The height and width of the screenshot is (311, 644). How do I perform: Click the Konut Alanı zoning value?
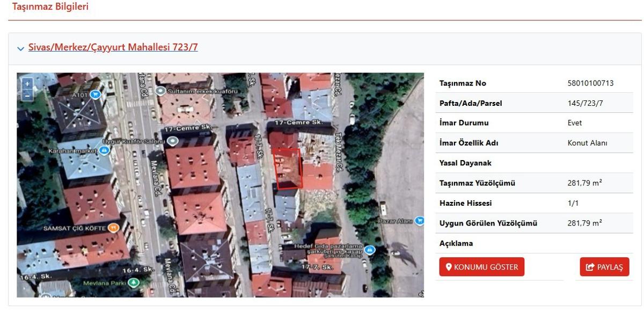click(587, 143)
